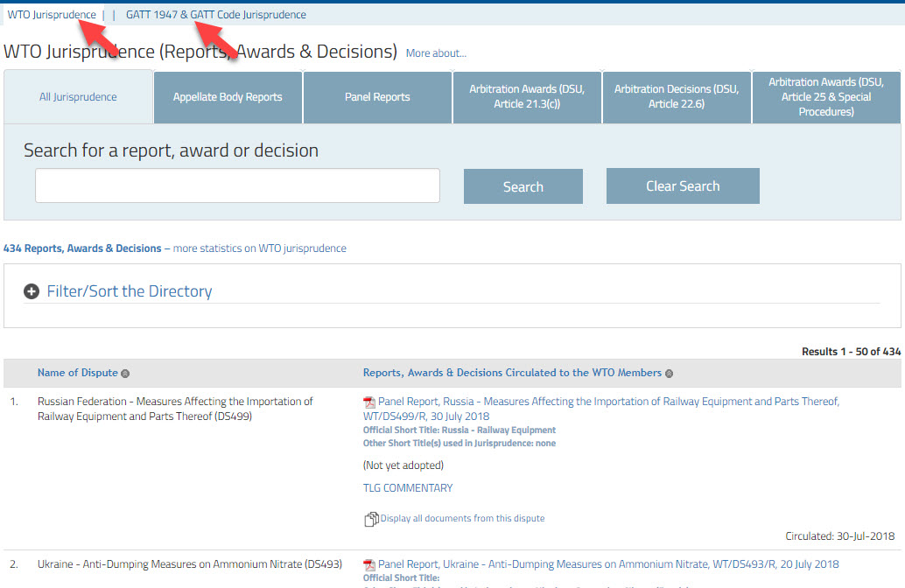Click the Filter/Sort the Directory heading

tap(130, 291)
